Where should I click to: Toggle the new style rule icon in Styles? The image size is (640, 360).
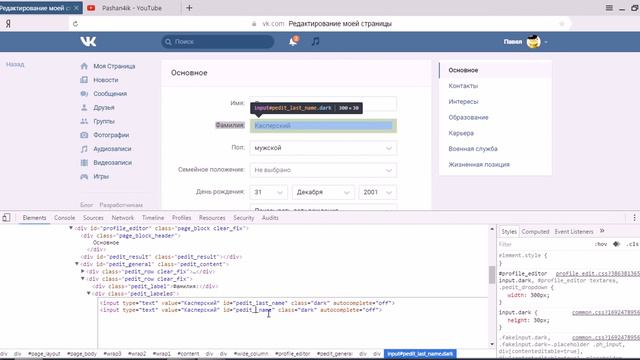pyautogui.click(x=616, y=244)
